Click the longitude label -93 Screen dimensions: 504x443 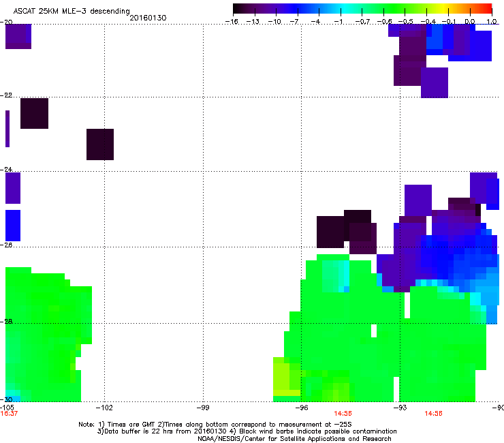click(400, 408)
